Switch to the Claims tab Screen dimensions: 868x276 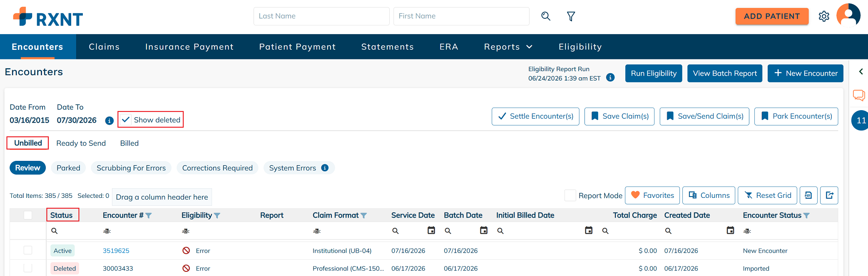tap(104, 47)
